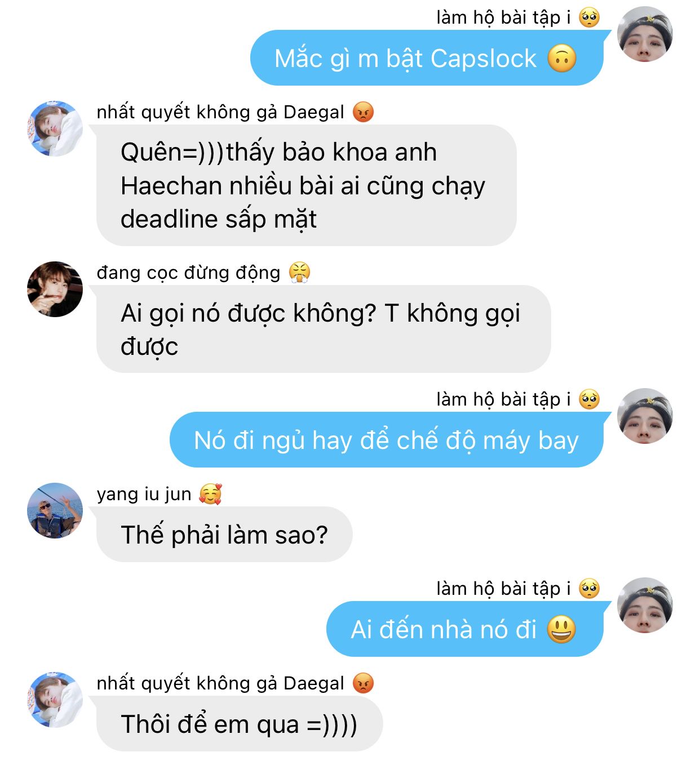Select the message about Haechan's deadline
The height and width of the screenshot is (761, 700).
[307, 185]
